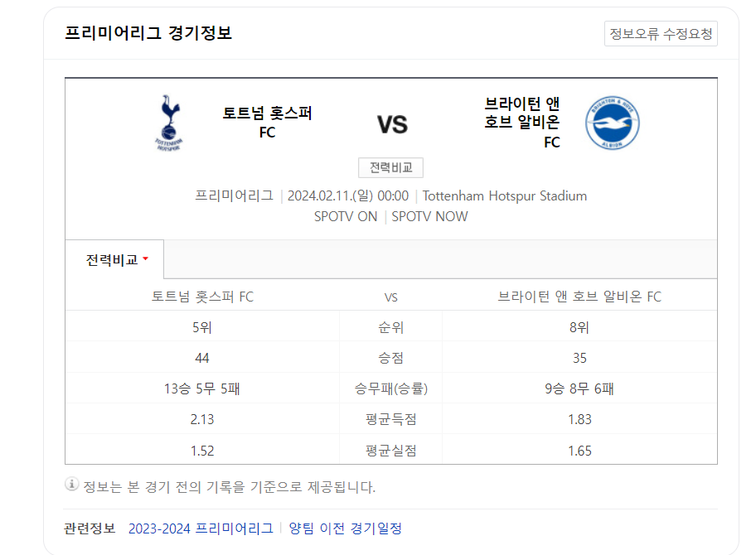This screenshot has height=555, width=756.
Task: Click the large VS text
Action: tap(392, 124)
